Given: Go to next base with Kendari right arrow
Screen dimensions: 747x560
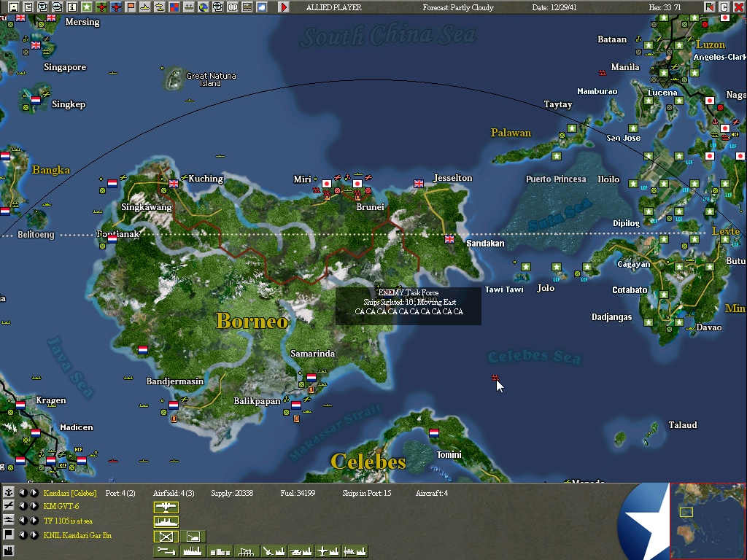Looking at the screenshot, I should (x=34, y=493).
